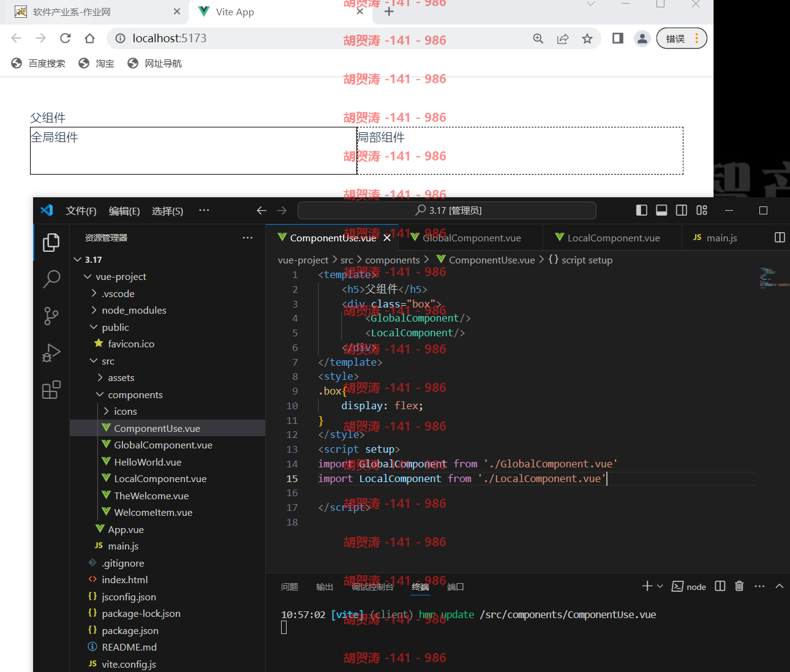Image resolution: width=790 pixels, height=672 pixels.
Task: Toggle the browser side panel
Action: 618,39
